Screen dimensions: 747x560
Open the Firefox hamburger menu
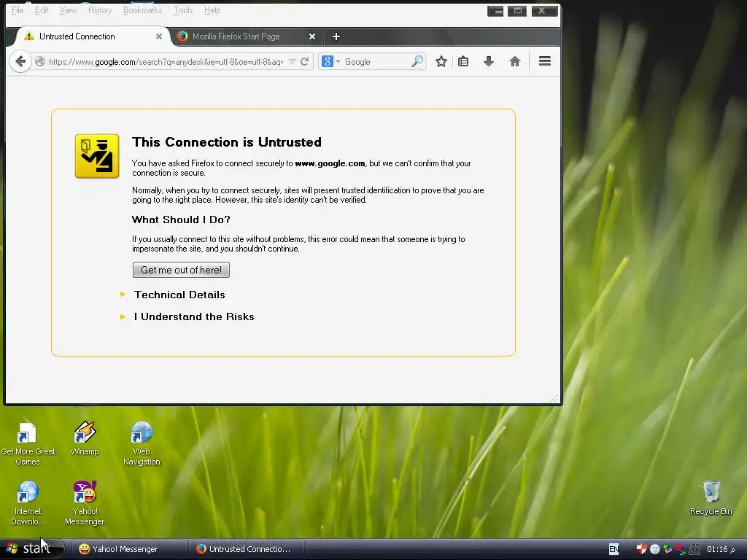[x=545, y=61]
